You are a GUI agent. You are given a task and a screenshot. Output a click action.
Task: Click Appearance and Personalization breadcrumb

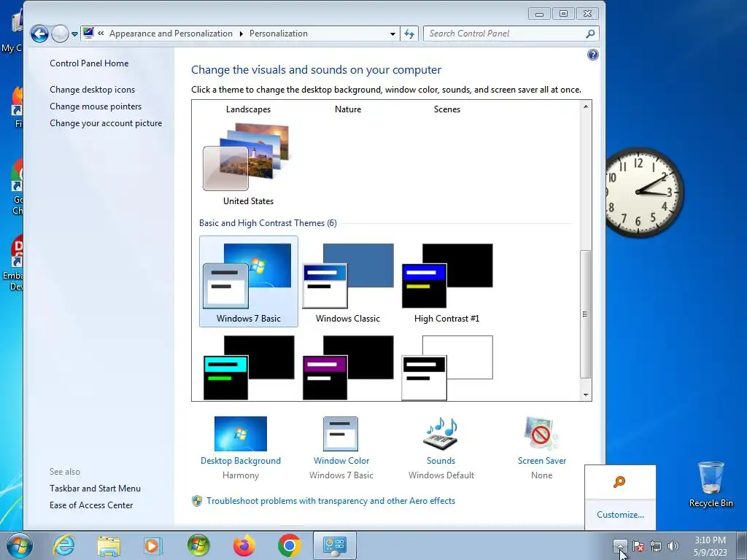171,34
